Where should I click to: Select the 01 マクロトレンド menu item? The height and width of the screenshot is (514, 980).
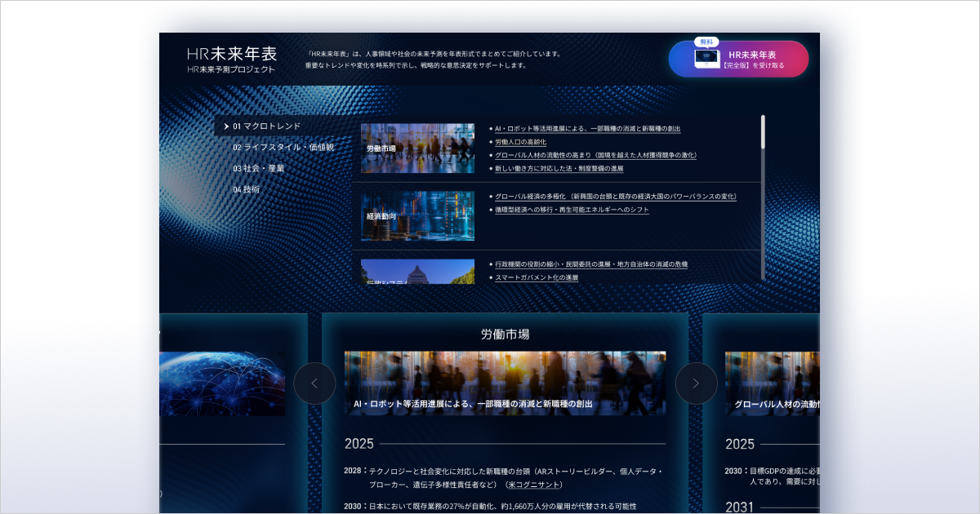pos(266,126)
